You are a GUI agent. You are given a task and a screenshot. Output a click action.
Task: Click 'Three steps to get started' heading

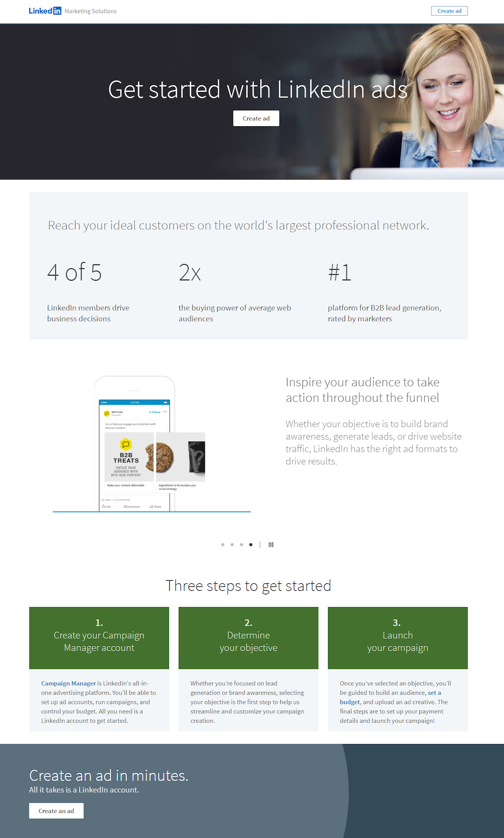click(248, 586)
